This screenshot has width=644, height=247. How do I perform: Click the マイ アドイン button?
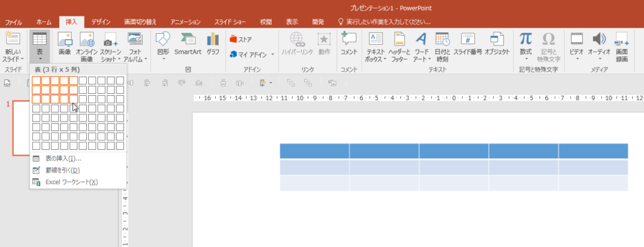pyautogui.click(x=248, y=54)
